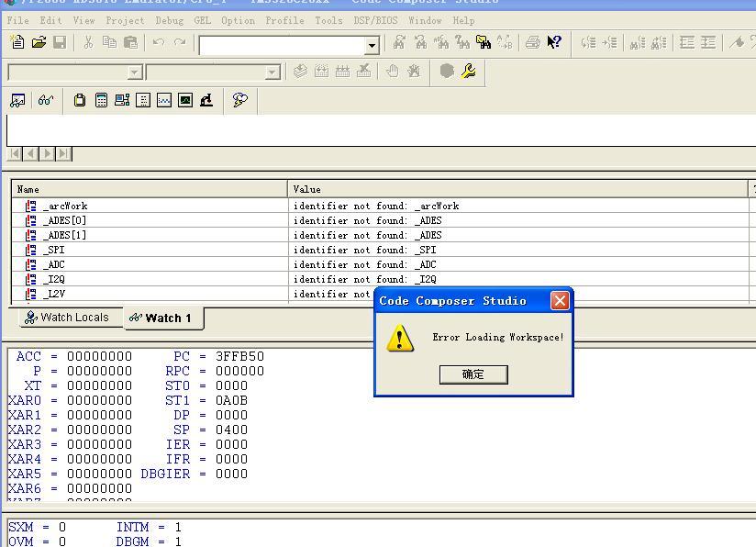
Task: Click the Print icon
Action: pyautogui.click(x=533, y=42)
